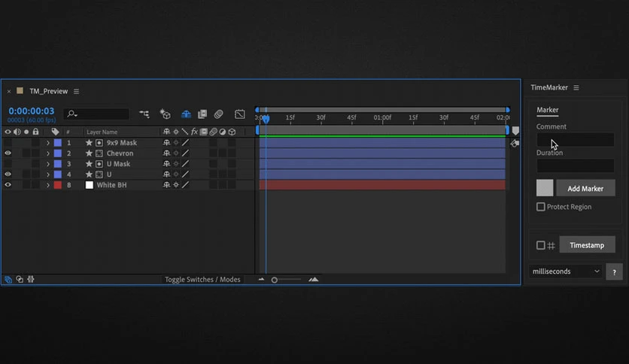The height and width of the screenshot is (364, 629).
Task: Click the white solid icon of White BH
Action: [89, 185]
